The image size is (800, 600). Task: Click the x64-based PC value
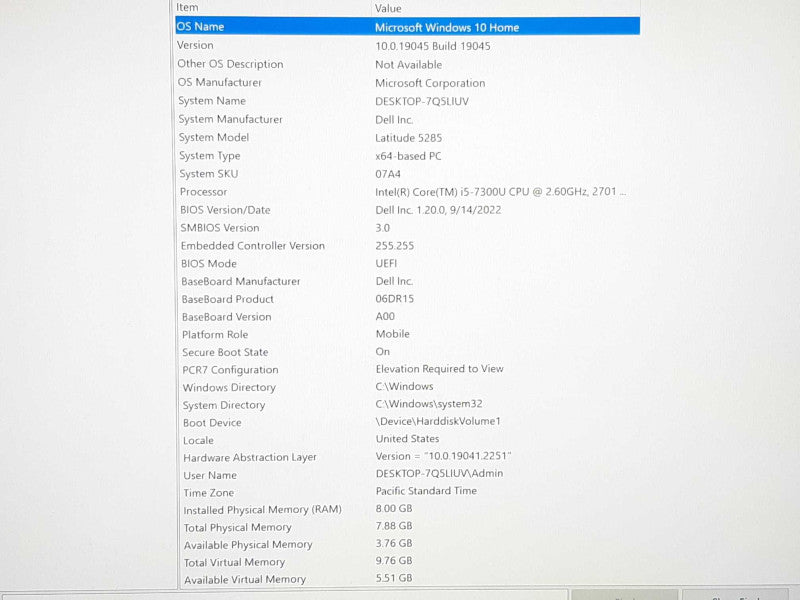408,156
